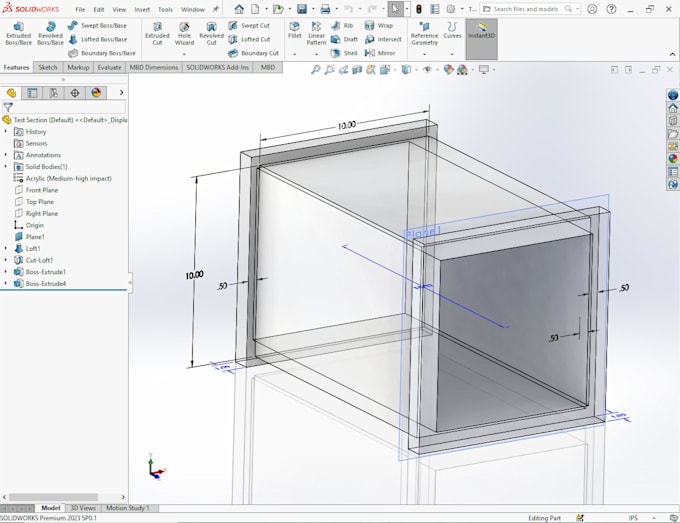Select the Revolved Boss/Base tool
The width and height of the screenshot is (680, 523).
pyautogui.click(x=50, y=33)
